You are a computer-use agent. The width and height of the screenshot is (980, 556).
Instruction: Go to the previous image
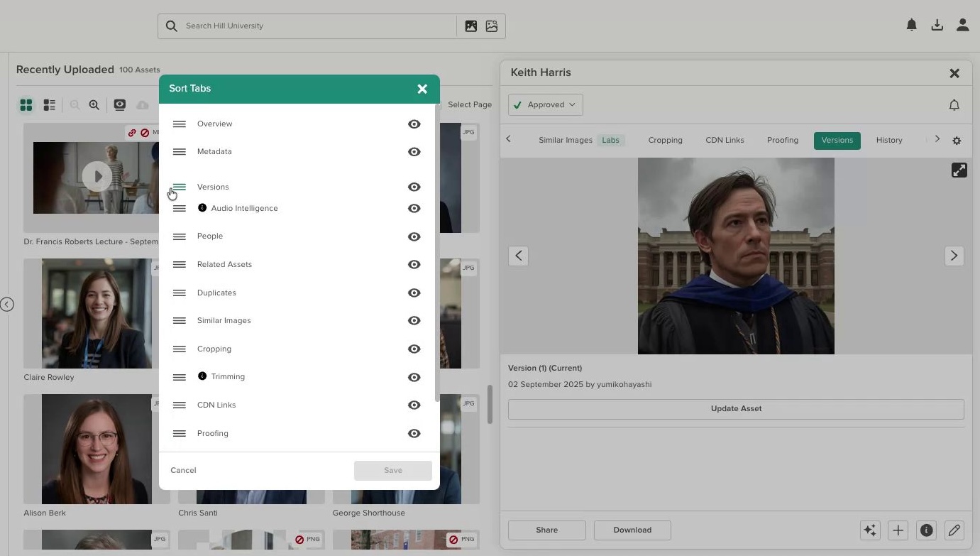point(519,256)
